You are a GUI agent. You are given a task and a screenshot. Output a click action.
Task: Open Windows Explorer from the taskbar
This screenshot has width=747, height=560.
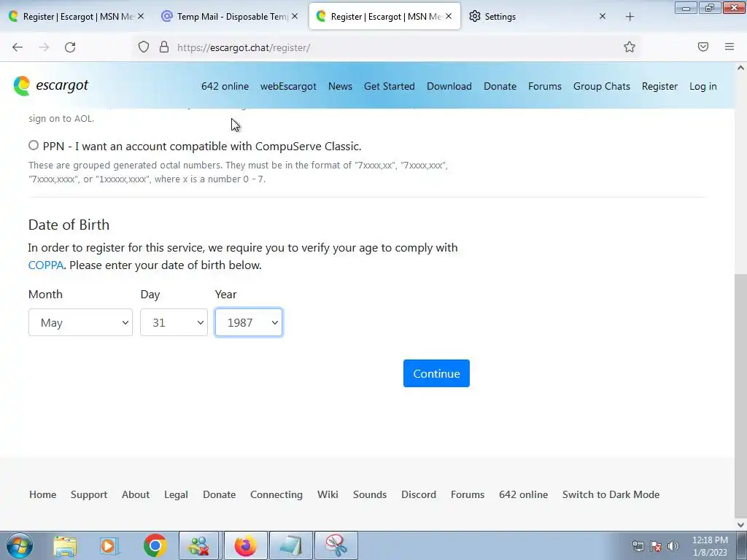65,545
